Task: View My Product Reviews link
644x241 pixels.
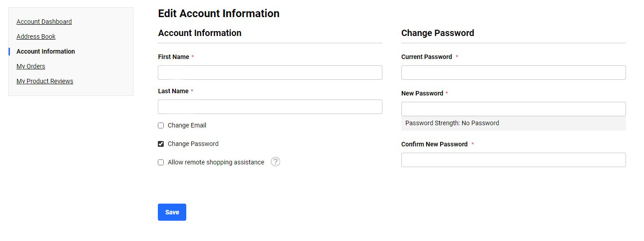Action: [45, 81]
